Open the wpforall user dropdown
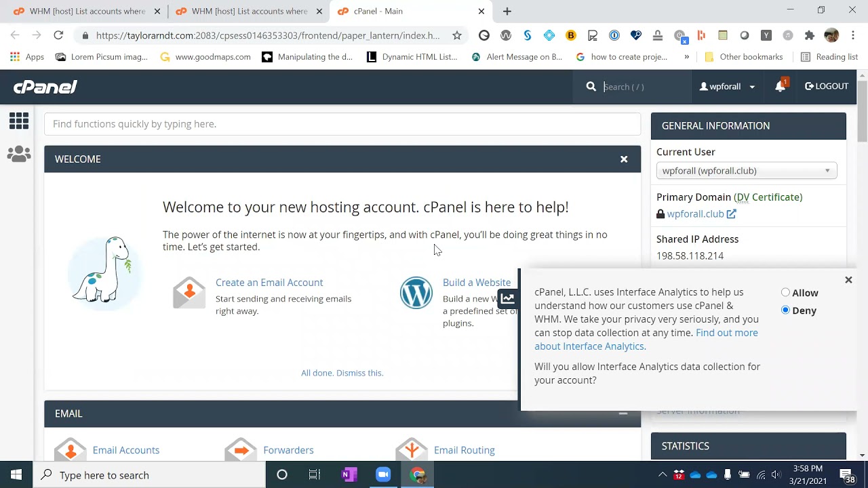This screenshot has width=868, height=488. click(727, 87)
